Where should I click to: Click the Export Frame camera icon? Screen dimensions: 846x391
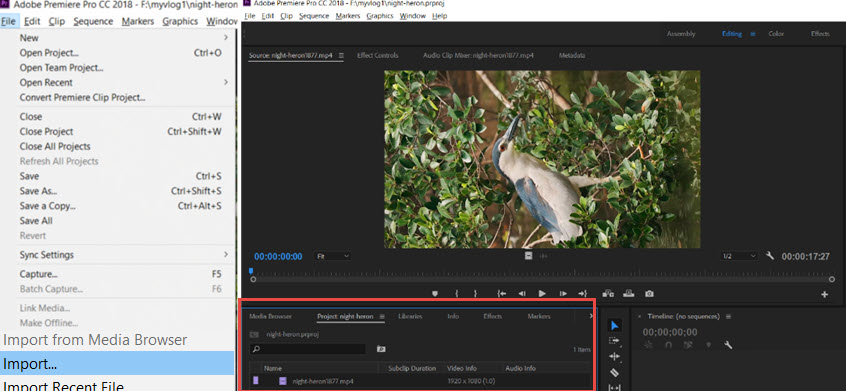pos(650,294)
